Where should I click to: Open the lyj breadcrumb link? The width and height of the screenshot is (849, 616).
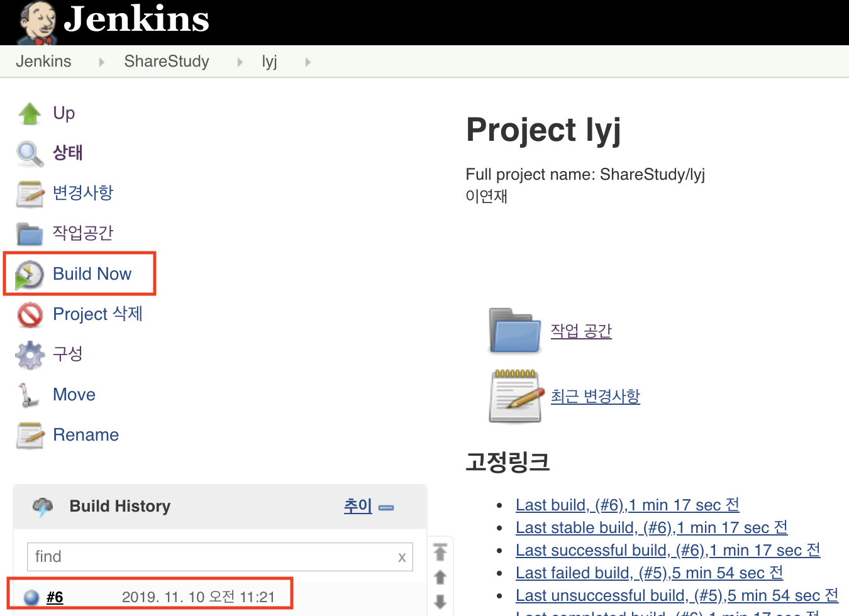pos(269,62)
